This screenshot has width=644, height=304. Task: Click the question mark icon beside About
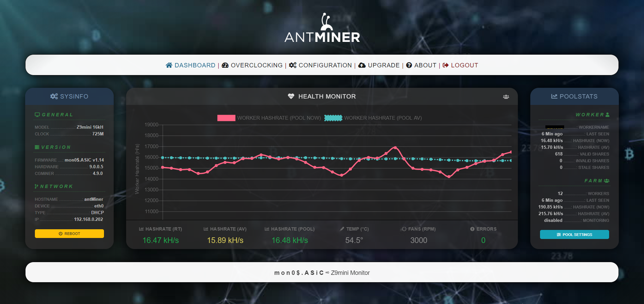tap(409, 65)
